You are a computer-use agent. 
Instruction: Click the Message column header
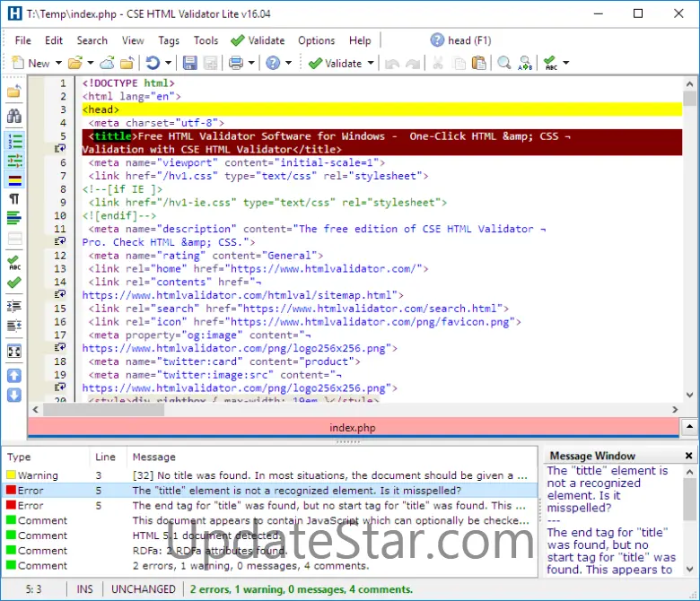click(331, 457)
